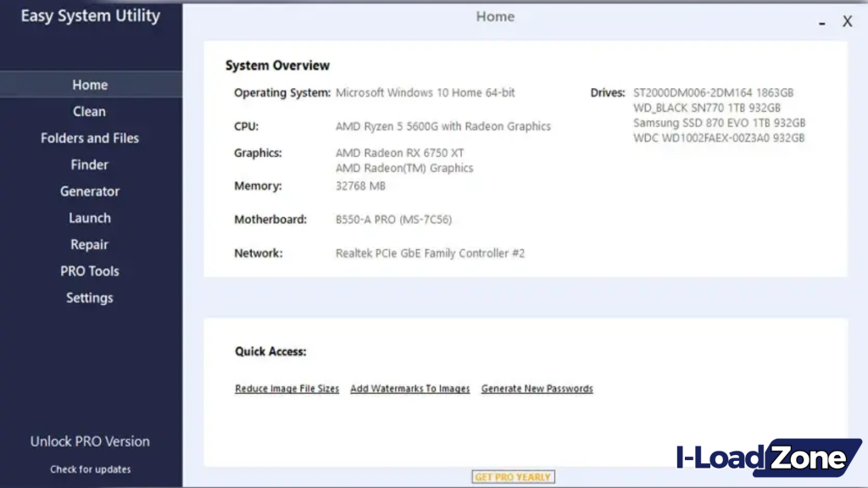The width and height of the screenshot is (868, 488).
Task: Open the Generator section
Action: point(89,191)
